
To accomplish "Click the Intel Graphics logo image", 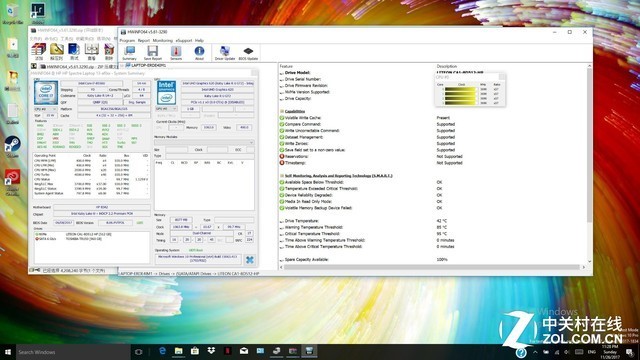I will tap(166, 92).
